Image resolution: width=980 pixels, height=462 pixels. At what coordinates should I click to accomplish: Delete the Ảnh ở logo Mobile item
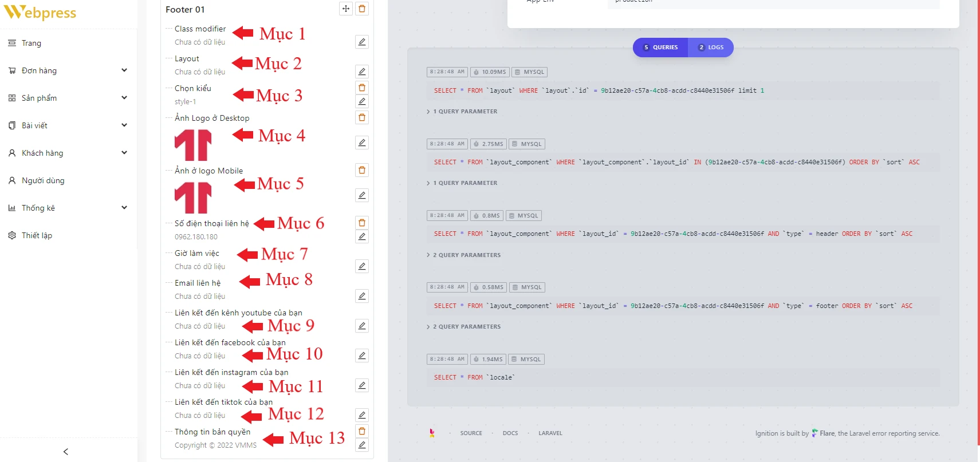362,170
